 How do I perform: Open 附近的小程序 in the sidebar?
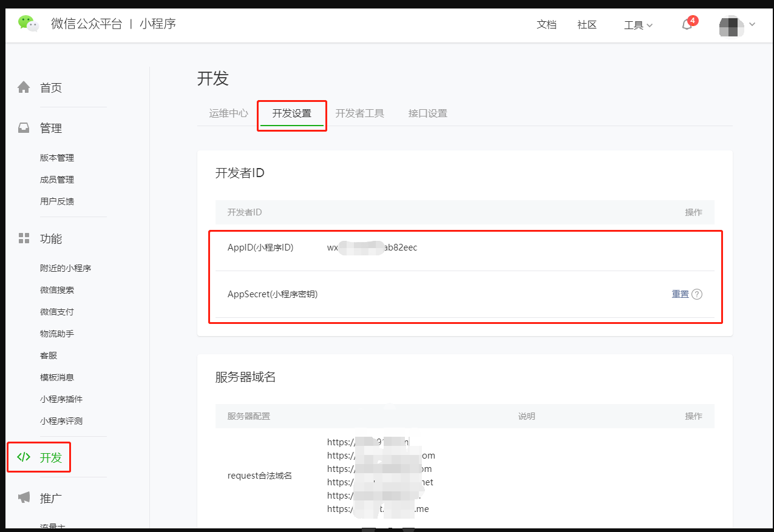tap(66, 268)
